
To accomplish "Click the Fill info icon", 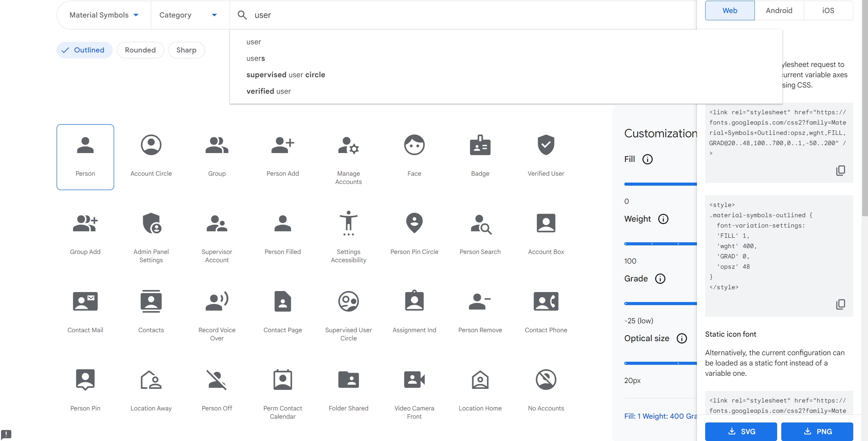I will click(x=647, y=159).
